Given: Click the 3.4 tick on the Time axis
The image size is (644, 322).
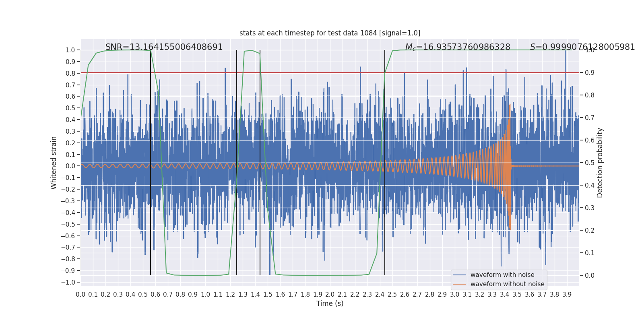Looking at the screenshot, I should pos(505,294).
